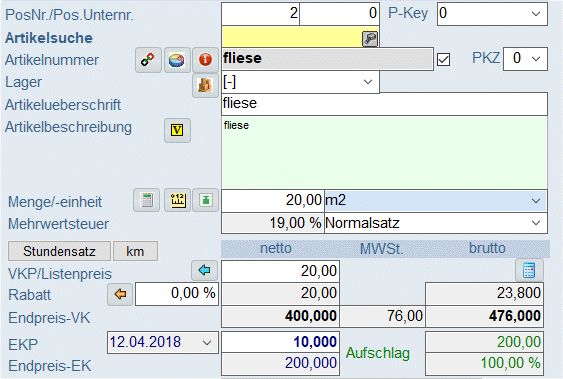This screenshot has width=563, height=379.
Task: Click the EKP netto field showing 10,000
Action: pos(280,342)
